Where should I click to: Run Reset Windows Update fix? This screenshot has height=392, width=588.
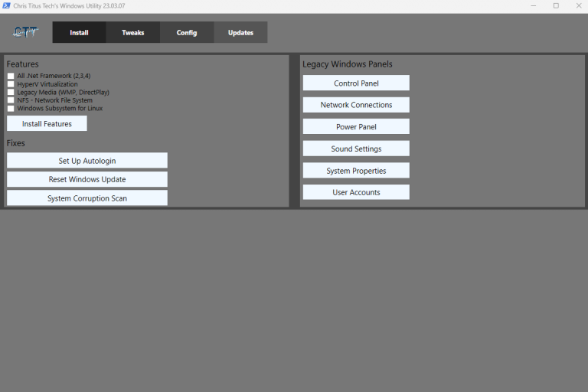click(87, 179)
